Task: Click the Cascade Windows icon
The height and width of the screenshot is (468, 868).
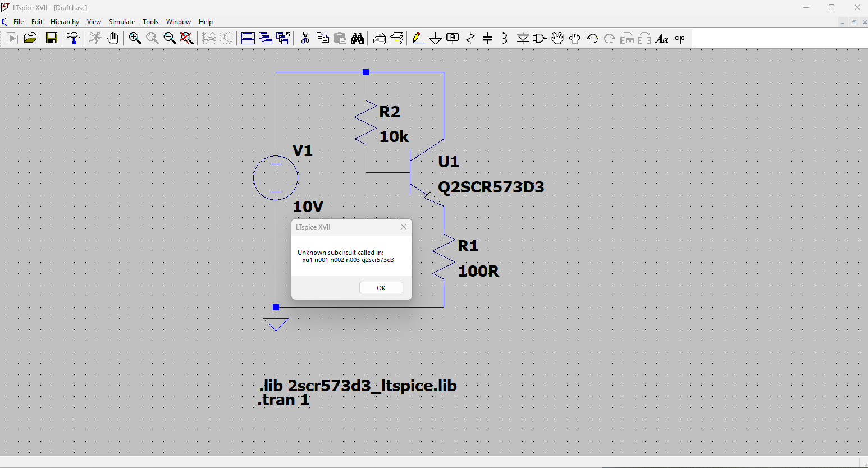Action: click(x=266, y=38)
